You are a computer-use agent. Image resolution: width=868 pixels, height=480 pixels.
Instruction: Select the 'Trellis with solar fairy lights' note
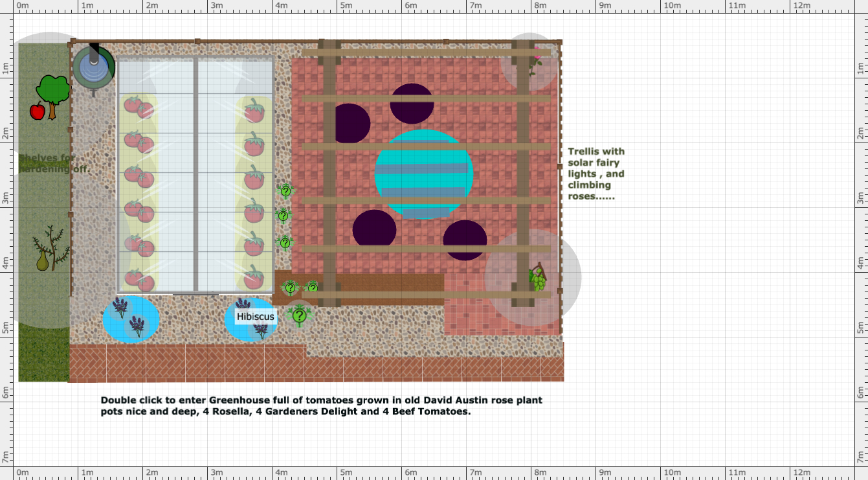(x=596, y=174)
